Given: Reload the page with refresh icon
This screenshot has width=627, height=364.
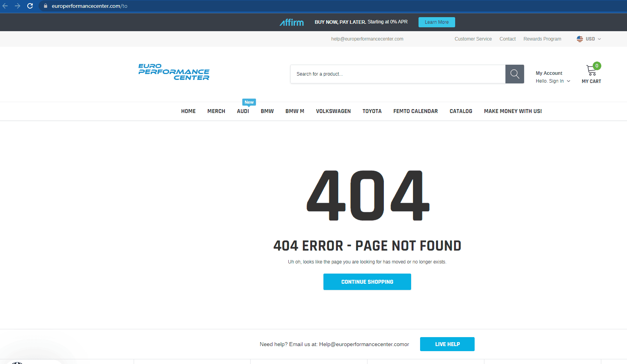Looking at the screenshot, I should [x=30, y=6].
